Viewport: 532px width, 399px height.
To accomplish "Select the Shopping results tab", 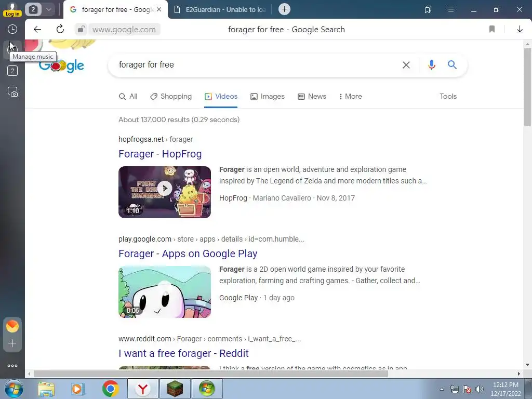I will [171, 96].
